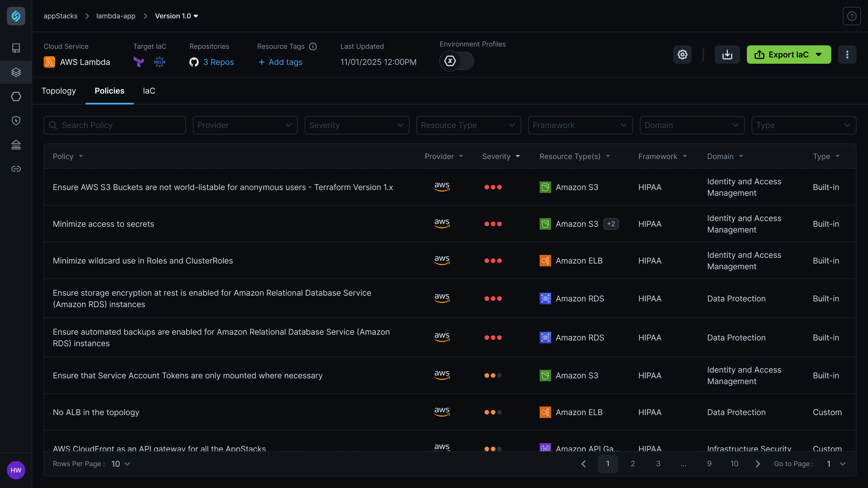Viewport: 868px width, 488px height.
Task: Open the Severity filter dropdown
Action: [x=357, y=125]
